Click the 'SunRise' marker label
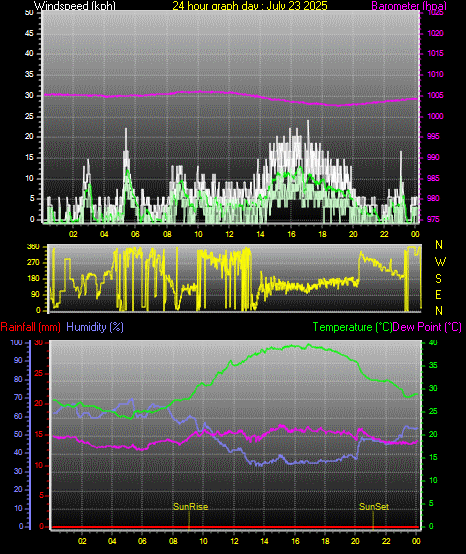 pyautogui.click(x=190, y=507)
